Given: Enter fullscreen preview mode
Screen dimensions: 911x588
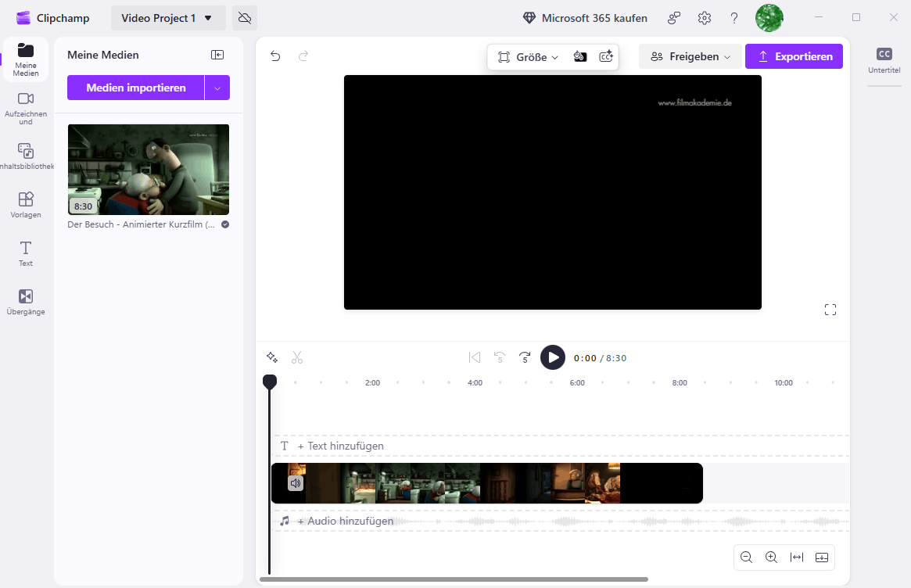Looking at the screenshot, I should (x=830, y=310).
